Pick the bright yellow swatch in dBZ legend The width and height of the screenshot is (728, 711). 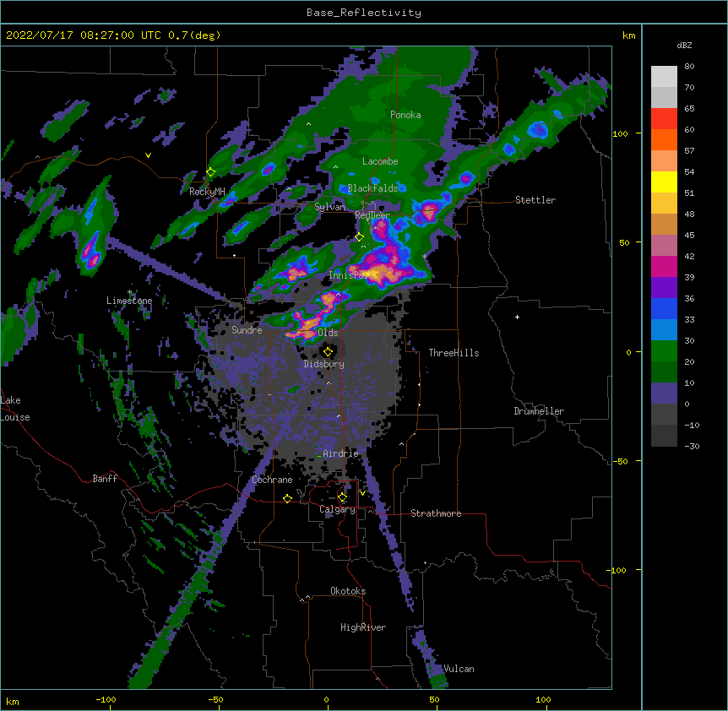664,182
